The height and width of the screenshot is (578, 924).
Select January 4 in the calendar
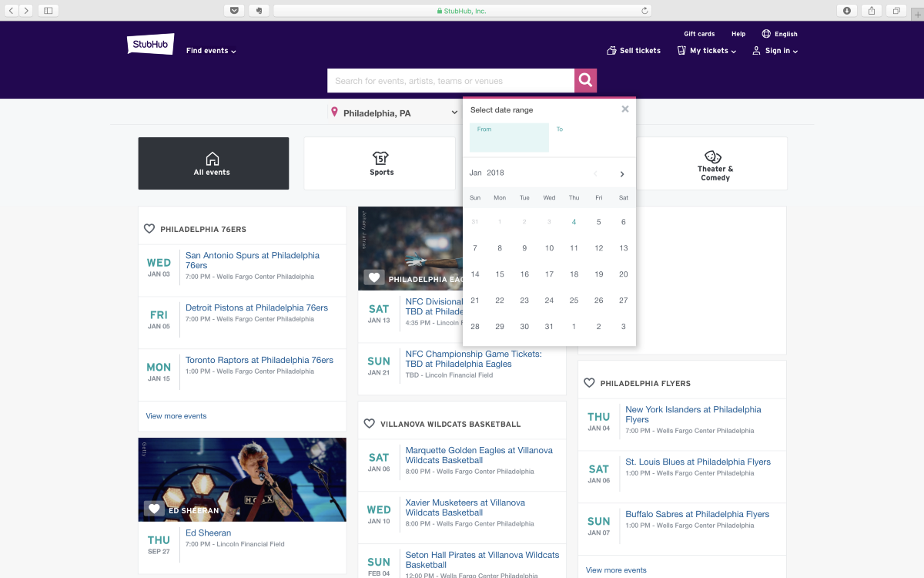(574, 222)
